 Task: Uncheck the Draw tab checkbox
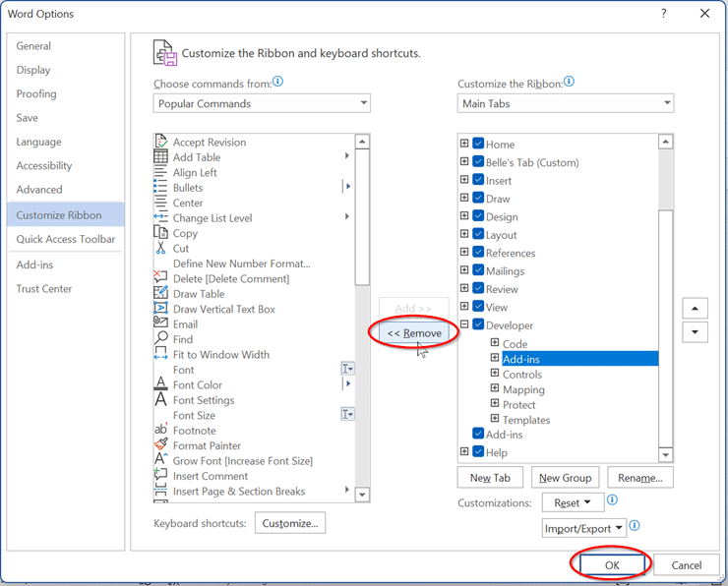478,198
